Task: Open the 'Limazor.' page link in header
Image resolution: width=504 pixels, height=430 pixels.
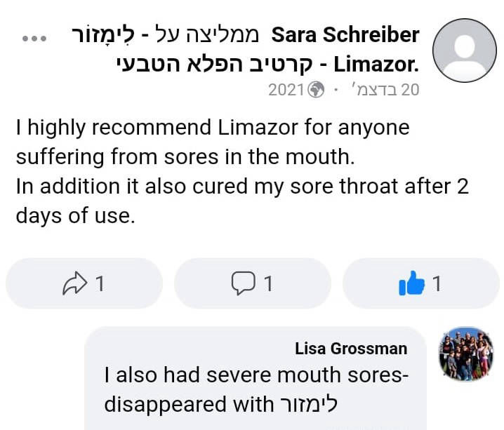Action: [376, 65]
